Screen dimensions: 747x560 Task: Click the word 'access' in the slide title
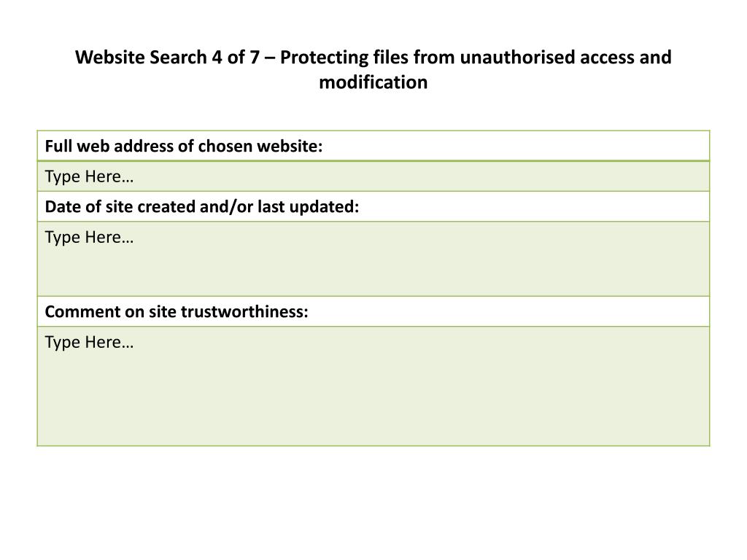pos(606,57)
